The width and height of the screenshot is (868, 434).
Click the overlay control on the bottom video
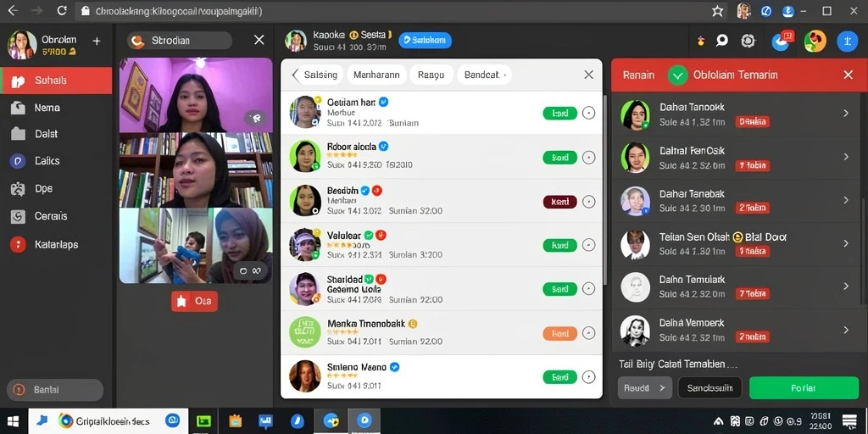(x=250, y=270)
